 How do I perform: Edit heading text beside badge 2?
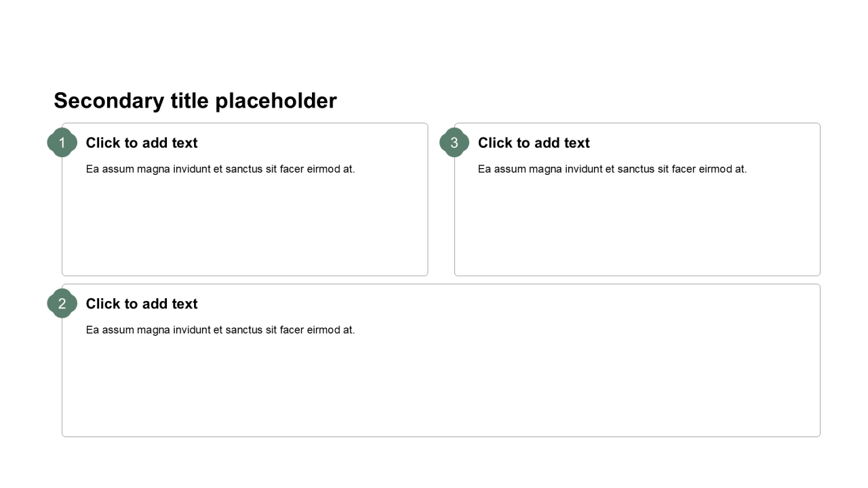[142, 304]
